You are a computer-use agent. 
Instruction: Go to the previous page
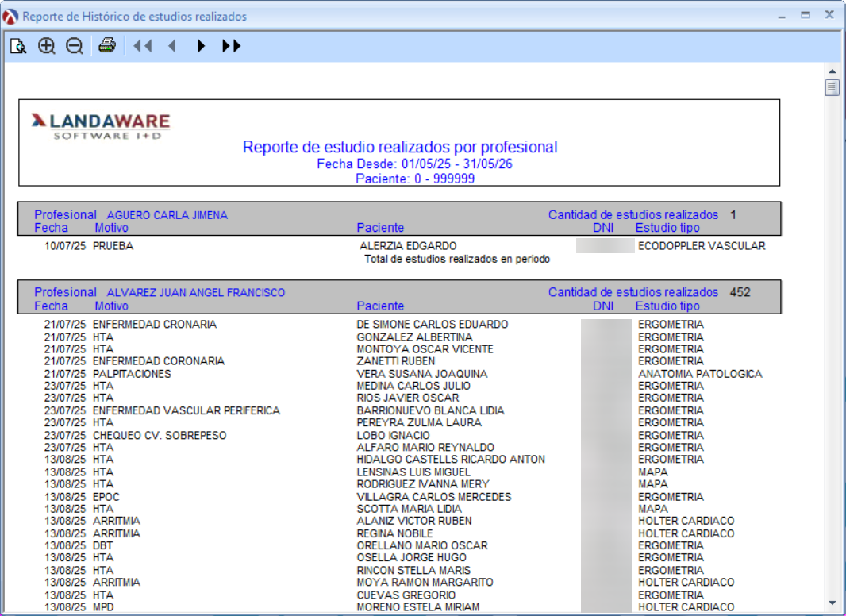click(x=172, y=46)
